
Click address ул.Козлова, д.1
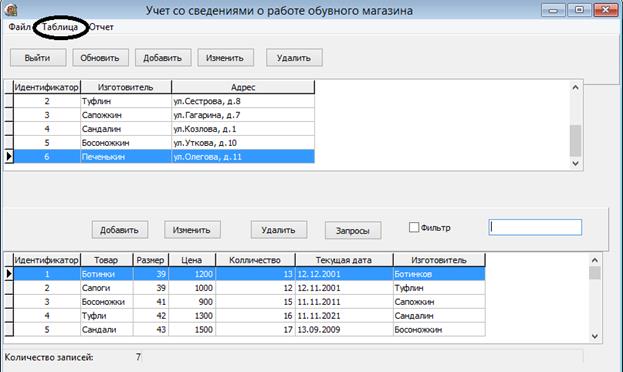point(243,129)
